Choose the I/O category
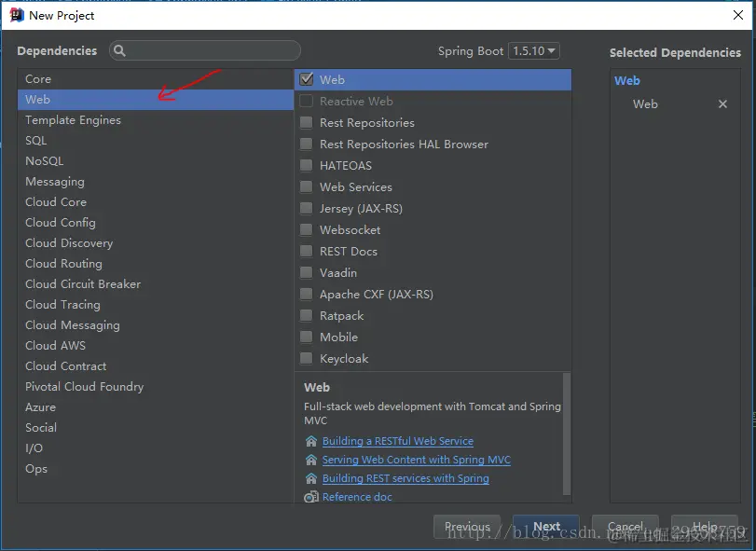Screen dimensions: 756x551 [156, 448]
